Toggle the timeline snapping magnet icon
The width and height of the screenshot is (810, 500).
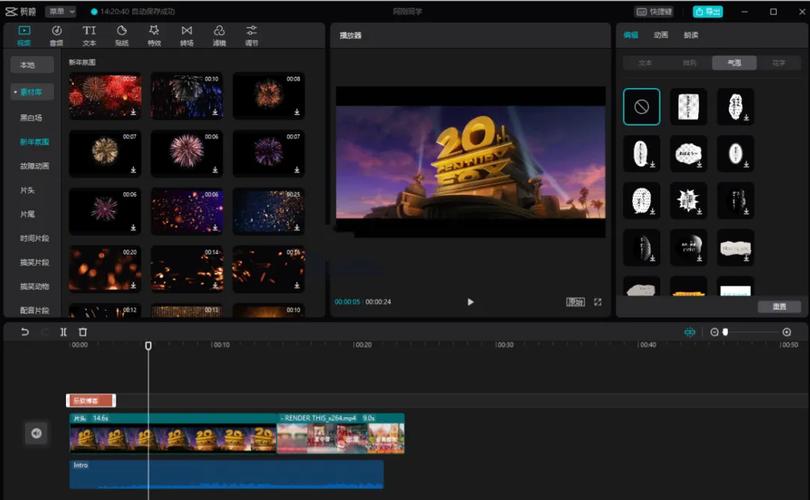click(x=689, y=332)
